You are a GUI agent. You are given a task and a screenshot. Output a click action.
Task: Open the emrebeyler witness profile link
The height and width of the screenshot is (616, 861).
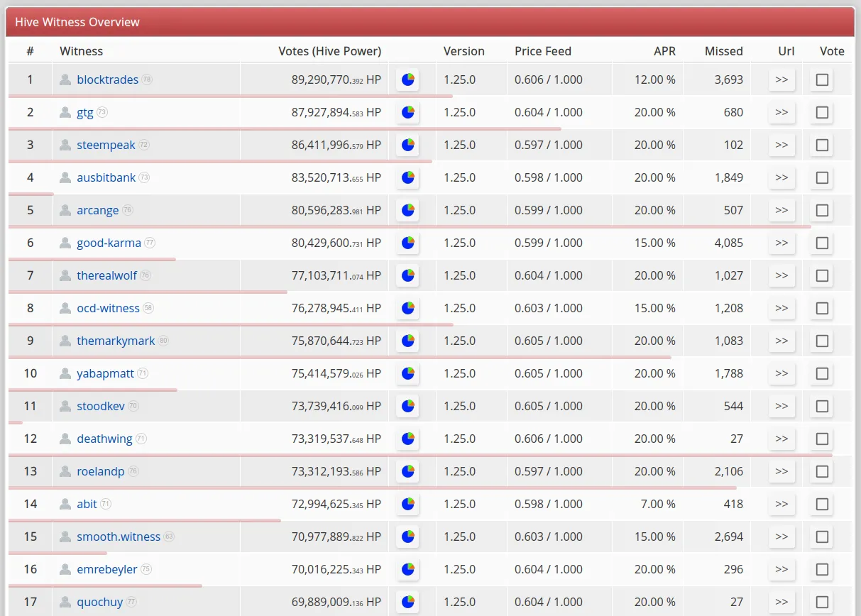[107, 569]
